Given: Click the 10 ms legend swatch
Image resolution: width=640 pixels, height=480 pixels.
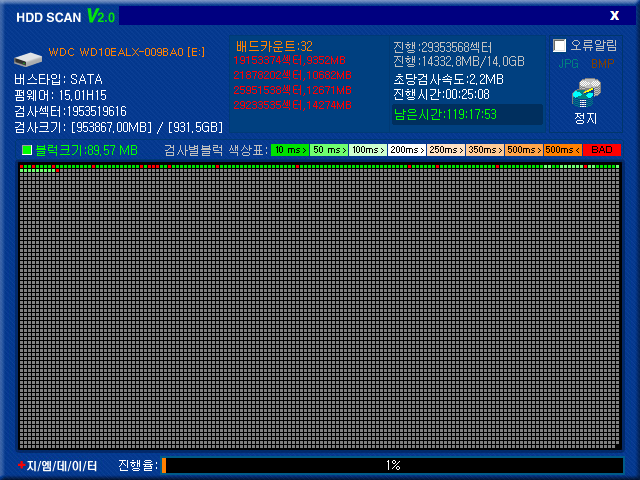Looking at the screenshot, I should (x=290, y=150).
